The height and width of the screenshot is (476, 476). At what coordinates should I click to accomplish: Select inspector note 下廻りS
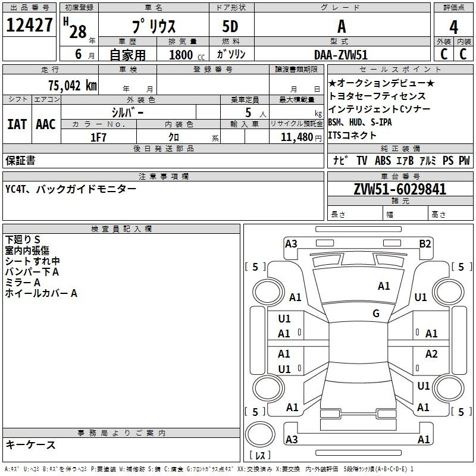click(x=23, y=240)
